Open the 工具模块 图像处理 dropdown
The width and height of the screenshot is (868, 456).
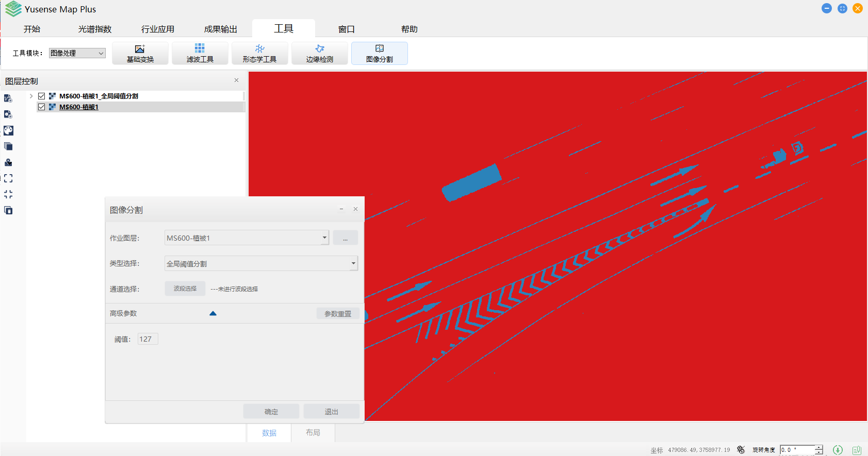point(77,53)
